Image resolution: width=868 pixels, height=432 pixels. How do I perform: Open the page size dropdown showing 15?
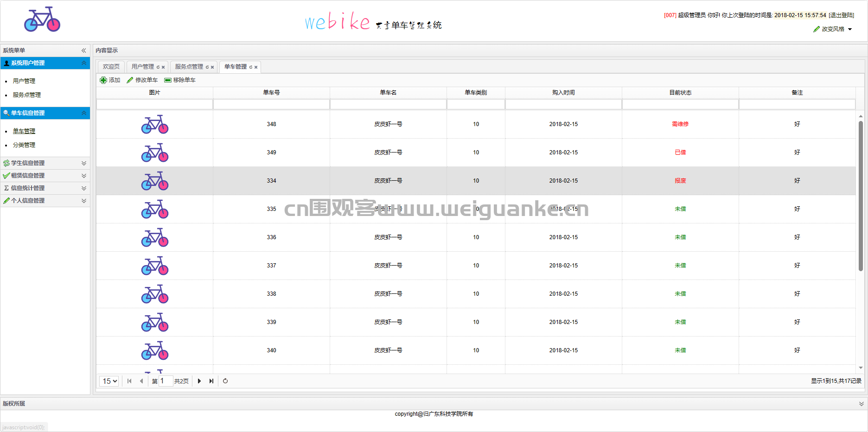pyautogui.click(x=109, y=381)
